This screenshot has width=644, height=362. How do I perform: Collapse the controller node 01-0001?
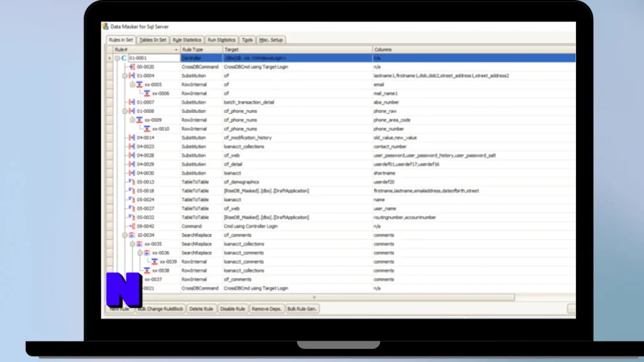tap(118, 58)
